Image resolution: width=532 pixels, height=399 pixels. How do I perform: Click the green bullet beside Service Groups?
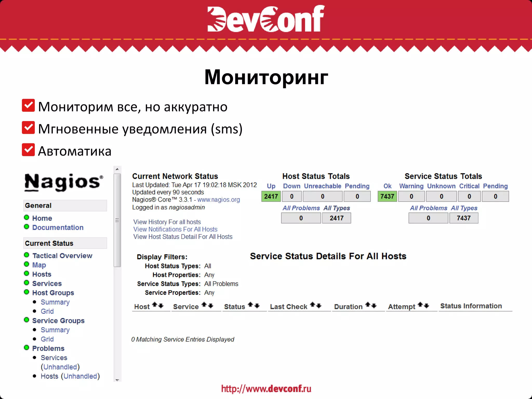point(26,320)
